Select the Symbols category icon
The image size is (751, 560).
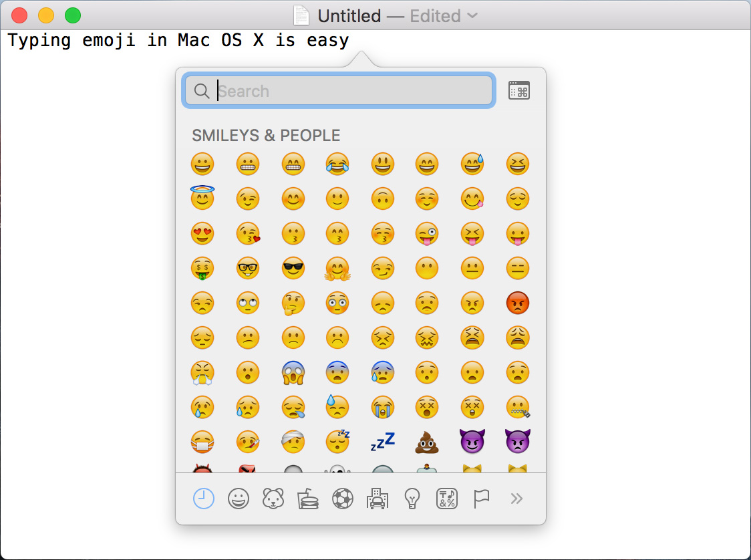[x=446, y=498]
